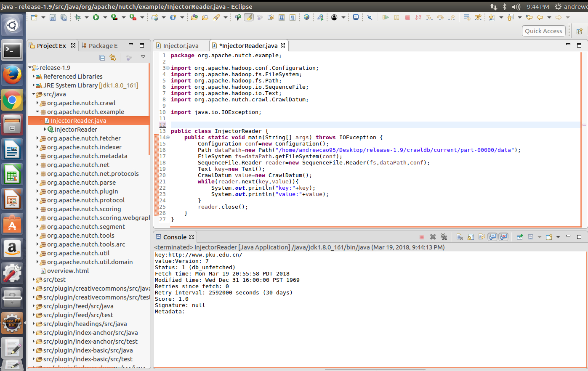Click the Remove Launch console icon
This screenshot has width=588, height=371.
[x=433, y=237]
